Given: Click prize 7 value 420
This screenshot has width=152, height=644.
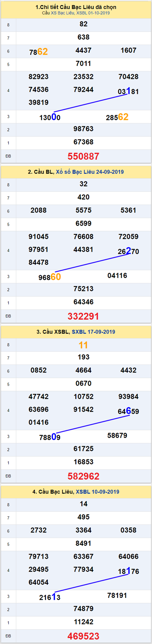Looking at the screenshot, I should (84, 197).
